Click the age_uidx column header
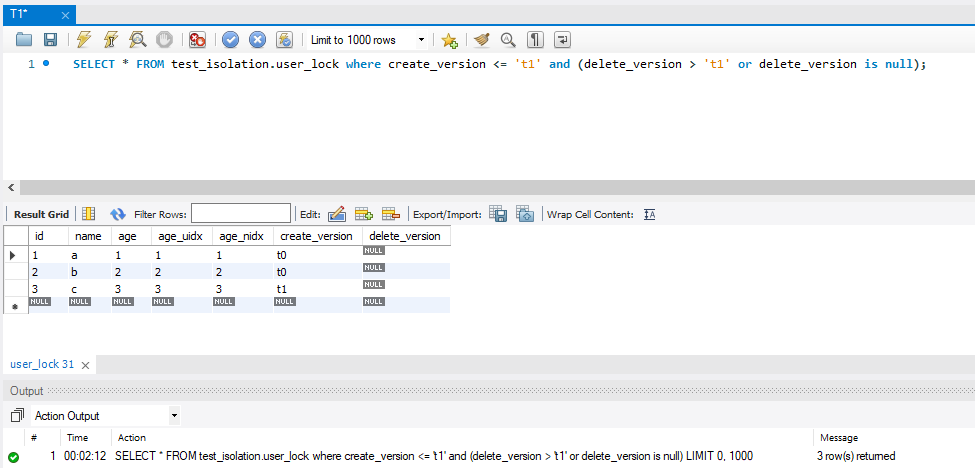The width and height of the screenshot is (975, 468). [x=182, y=236]
